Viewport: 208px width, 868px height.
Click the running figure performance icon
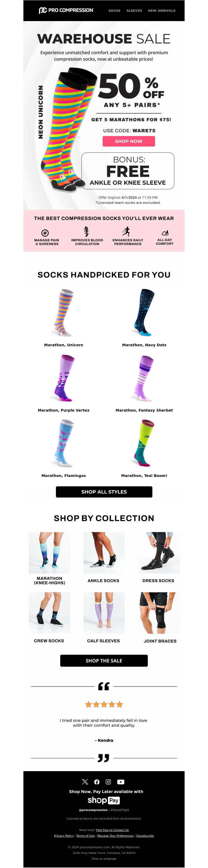(126, 231)
